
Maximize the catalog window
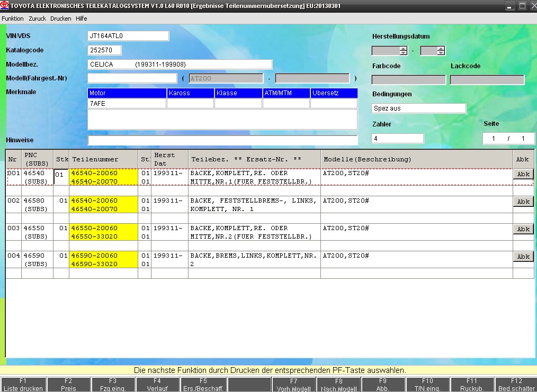click(522, 6)
